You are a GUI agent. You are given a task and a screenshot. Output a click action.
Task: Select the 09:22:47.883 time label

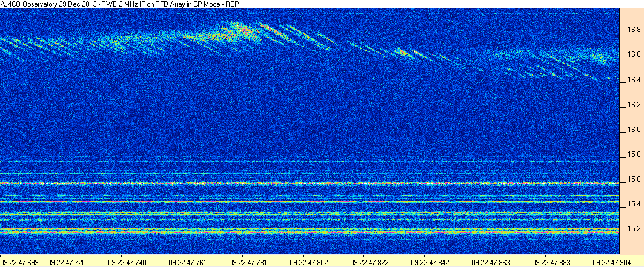click(x=549, y=262)
